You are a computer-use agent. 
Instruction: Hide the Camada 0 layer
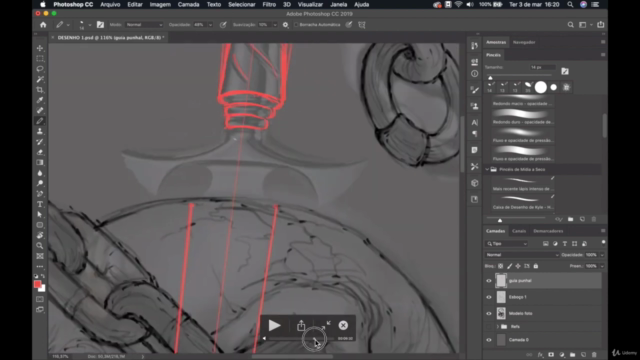489,340
